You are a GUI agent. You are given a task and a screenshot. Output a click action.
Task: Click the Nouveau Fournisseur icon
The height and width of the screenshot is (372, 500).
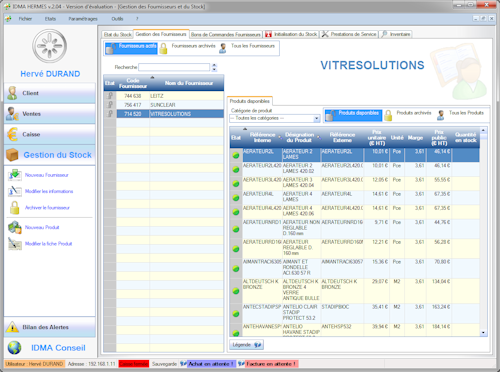pyautogui.click(x=15, y=175)
